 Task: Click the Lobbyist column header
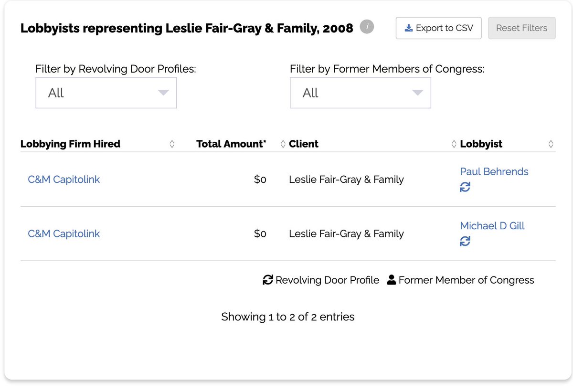pyautogui.click(x=481, y=144)
